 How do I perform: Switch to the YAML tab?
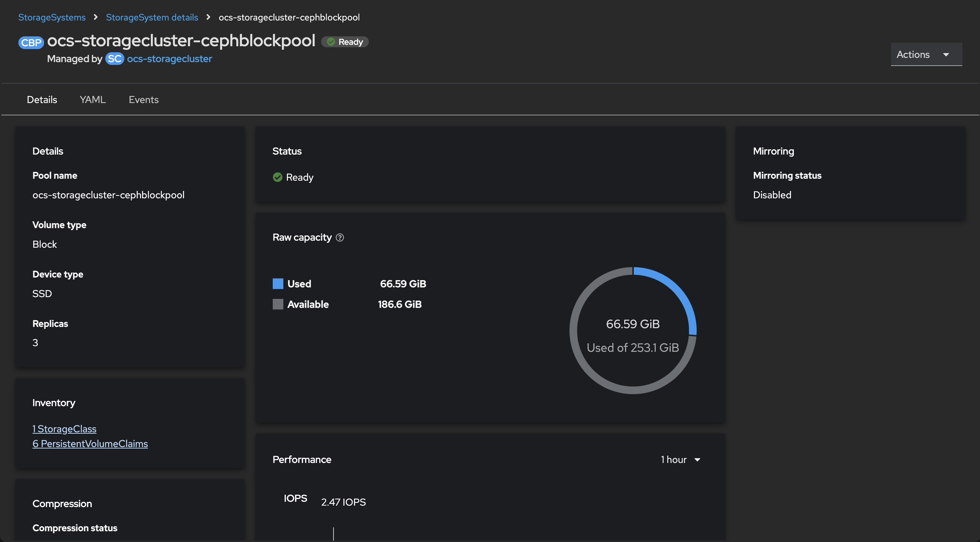pyautogui.click(x=93, y=100)
